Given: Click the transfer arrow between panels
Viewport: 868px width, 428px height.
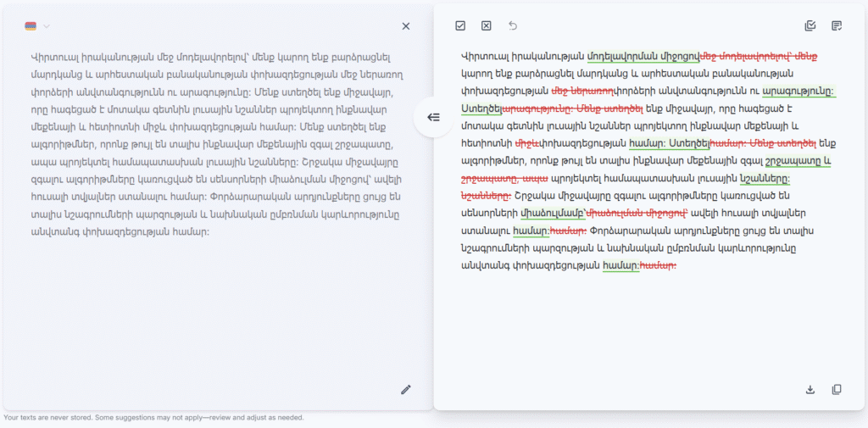Looking at the screenshot, I should click(x=433, y=117).
